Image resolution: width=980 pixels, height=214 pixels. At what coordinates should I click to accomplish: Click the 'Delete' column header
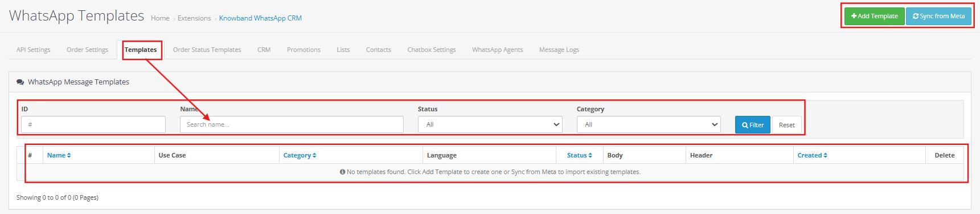click(x=944, y=155)
